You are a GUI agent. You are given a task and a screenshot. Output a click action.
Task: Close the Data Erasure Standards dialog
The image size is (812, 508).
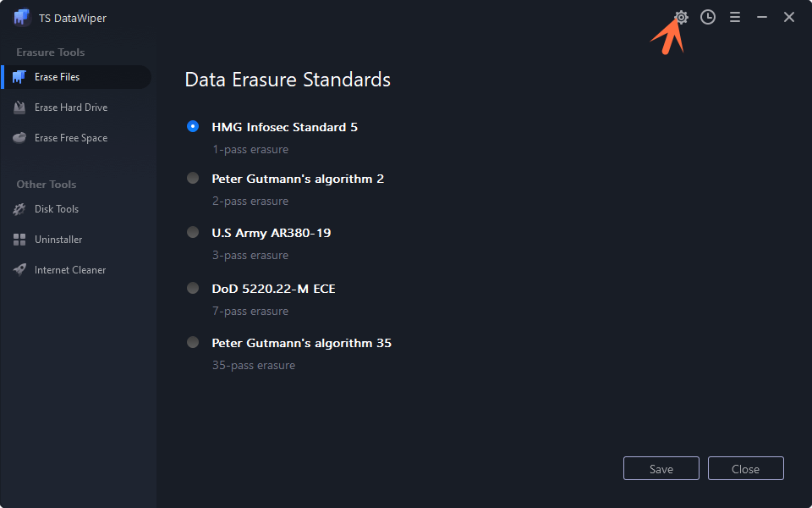click(x=745, y=468)
